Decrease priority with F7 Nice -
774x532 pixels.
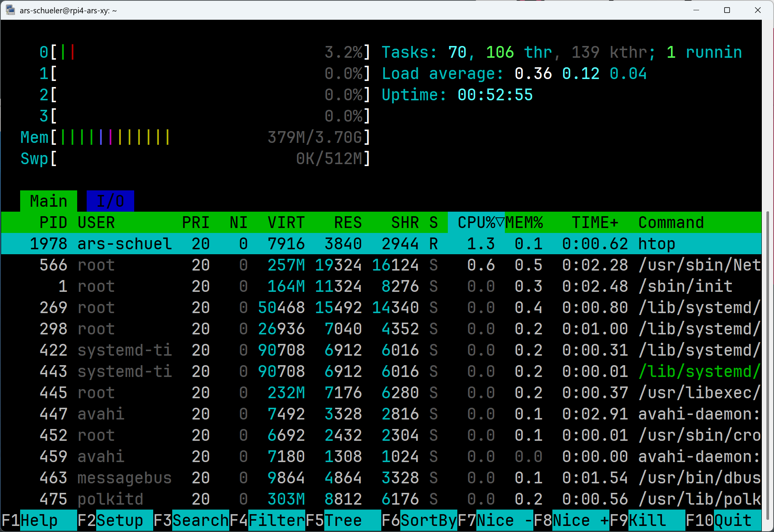[504, 520]
